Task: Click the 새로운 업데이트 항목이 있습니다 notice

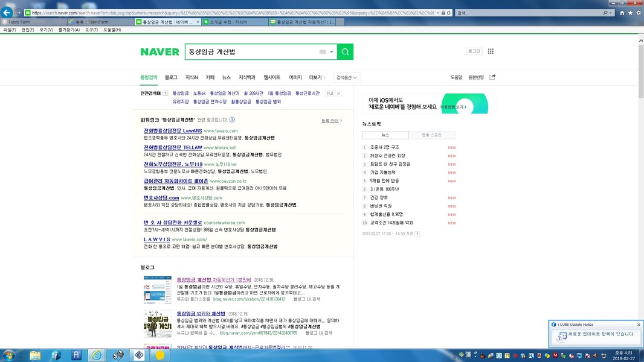Action: pos(601,334)
